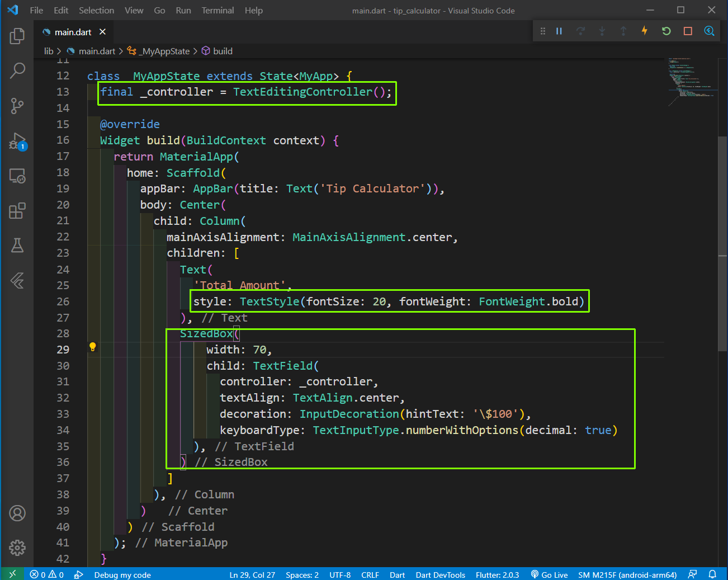
Task: Open the View menu
Action: [134, 10]
